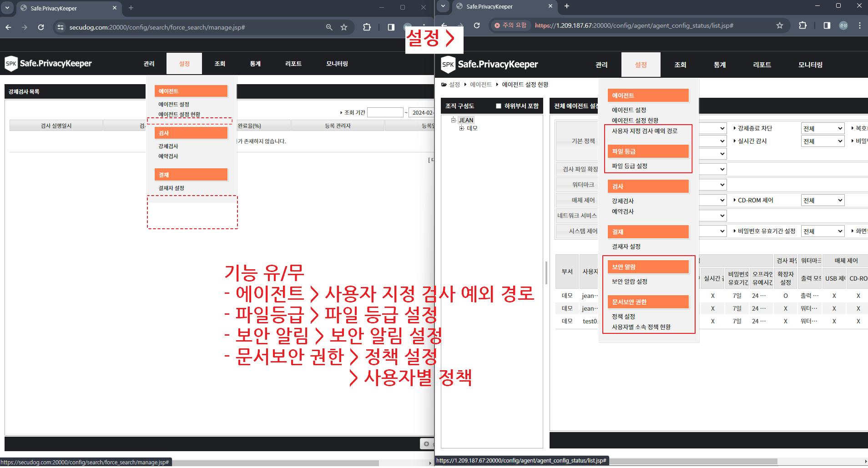Click the 등록 관리자 column header
Viewport: 868px width, 468px height.
338,126
